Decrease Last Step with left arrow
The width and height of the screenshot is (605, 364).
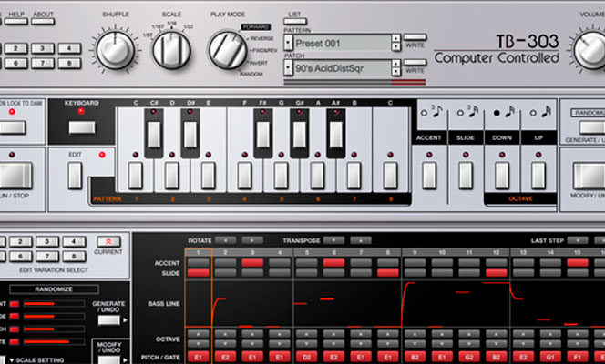(578, 240)
